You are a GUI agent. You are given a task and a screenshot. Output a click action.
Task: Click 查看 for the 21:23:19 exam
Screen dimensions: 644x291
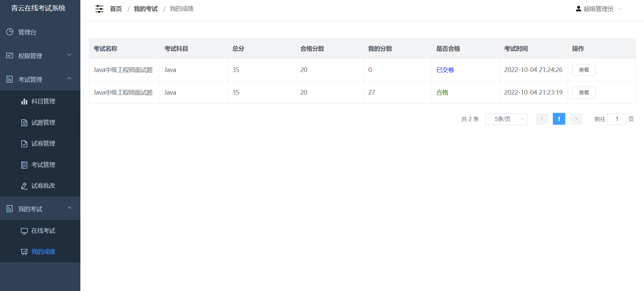coord(584,93)
